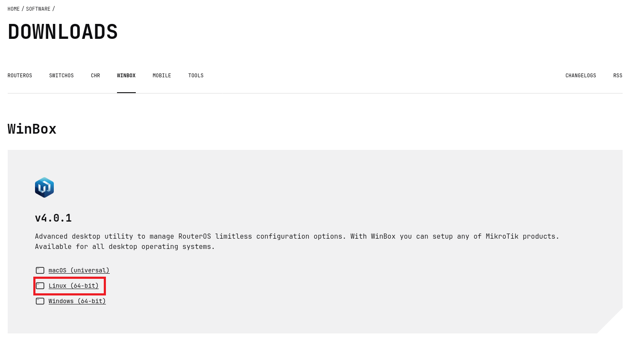This screenshot has width=644, height=339.
Task: Open the RSS feed
Action: tap(618, 76)
